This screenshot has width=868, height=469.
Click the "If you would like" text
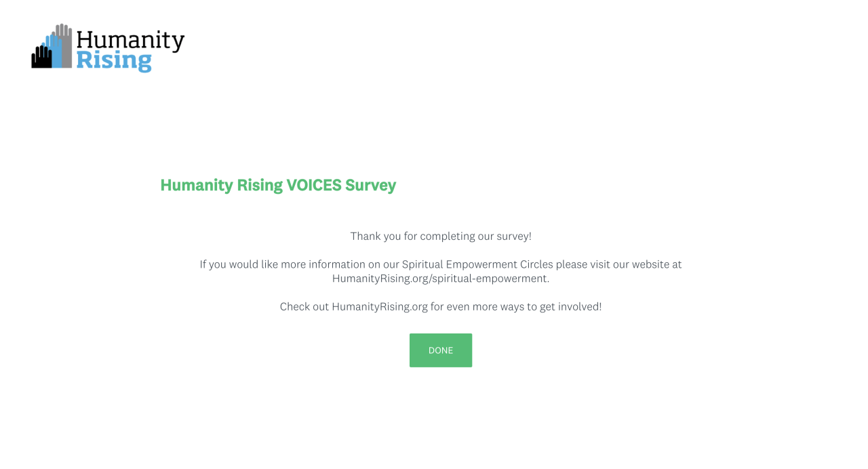pyautogui.click(x=237, y=264)
